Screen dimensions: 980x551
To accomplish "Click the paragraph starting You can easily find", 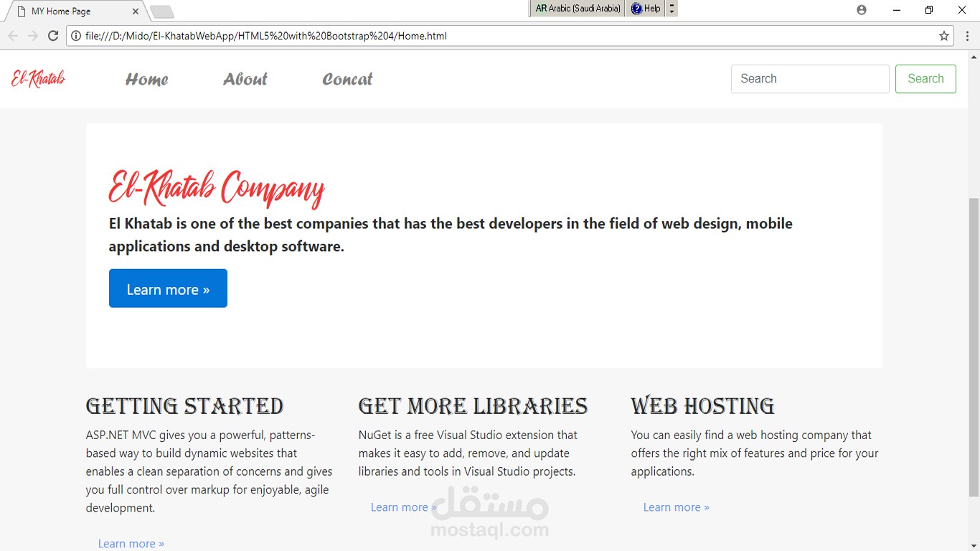I will click(755, 453).
